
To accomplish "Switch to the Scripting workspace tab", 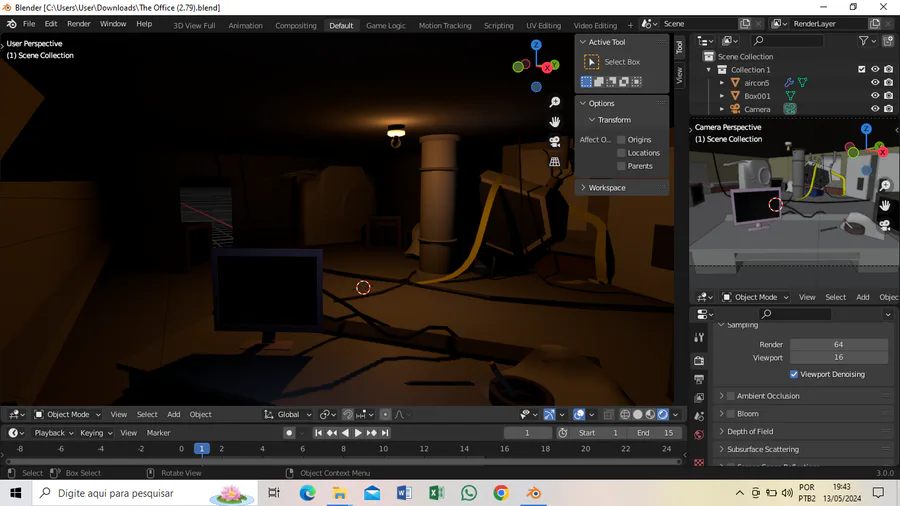I will click(498, 25).
